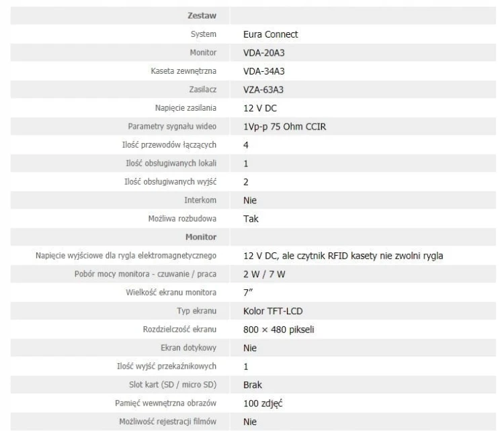Select the Eura Connect system value

coord(270,34)
